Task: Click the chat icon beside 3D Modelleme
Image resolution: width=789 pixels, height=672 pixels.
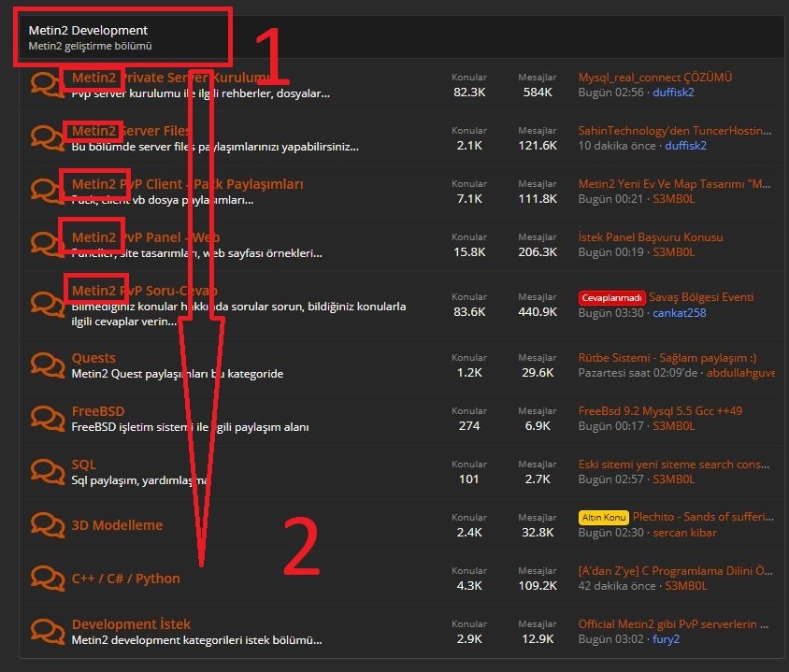Action: [48, 525]
